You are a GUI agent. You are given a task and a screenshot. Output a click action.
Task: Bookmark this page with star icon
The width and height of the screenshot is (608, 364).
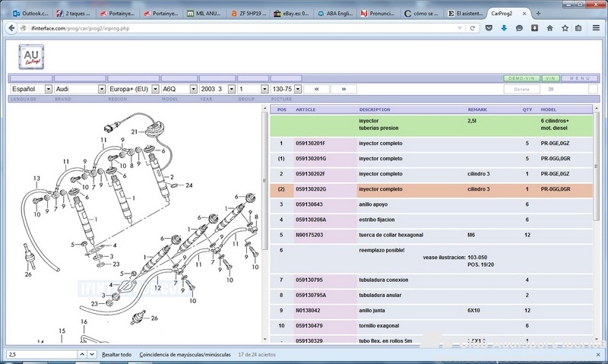[x=565, y=28]
